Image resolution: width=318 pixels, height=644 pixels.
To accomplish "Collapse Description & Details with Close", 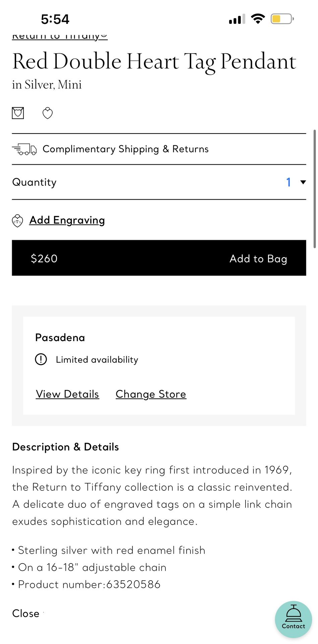I will [x=26, y=613].
